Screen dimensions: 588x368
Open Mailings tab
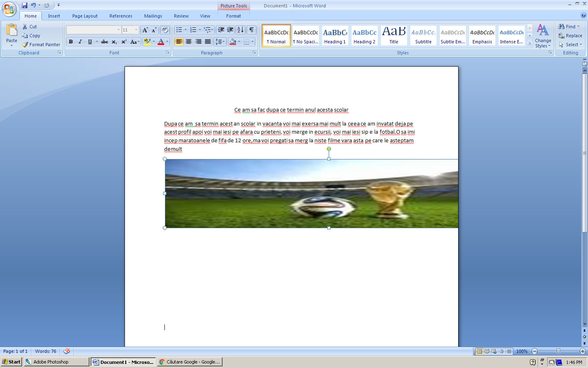point(153,16)
